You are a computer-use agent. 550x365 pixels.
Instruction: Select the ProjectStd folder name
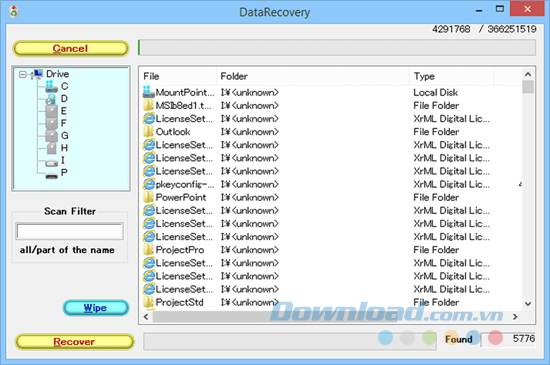point(179,303)
